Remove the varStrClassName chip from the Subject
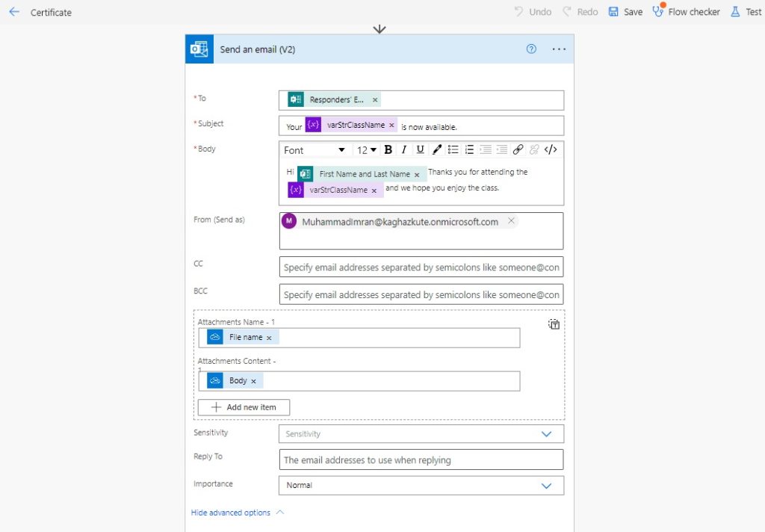This screenshot has width=765, height=532. pyautogui.click(x=391, y=125)
